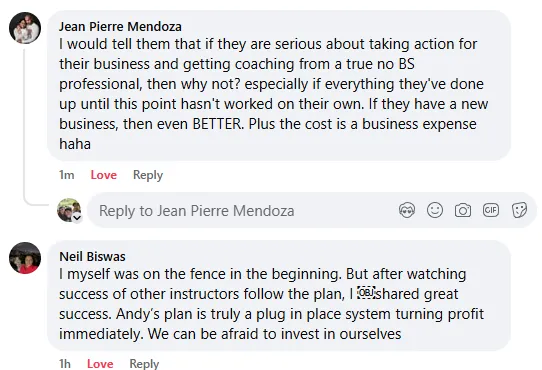
Task: Attach a photo with camera icon
Action: coord(463,210)
